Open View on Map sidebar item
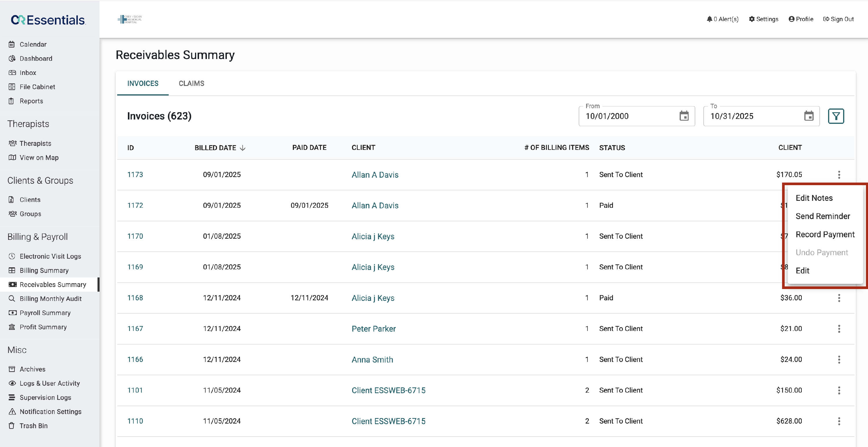This screenshot has width=868, height=447. (39, 158)
